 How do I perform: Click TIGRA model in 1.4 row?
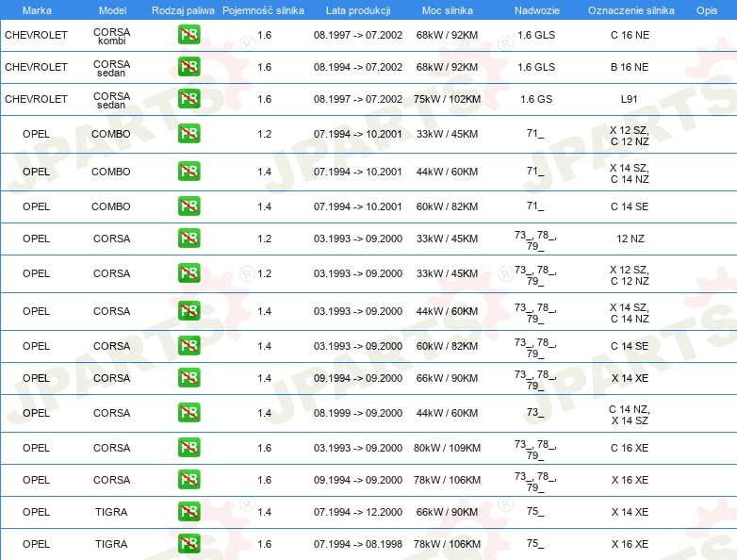click(x=111, y=512)
